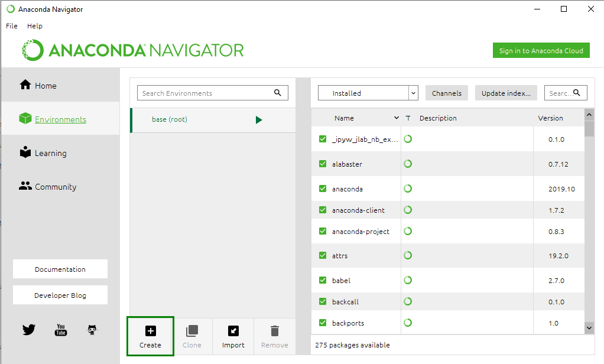Click the T column header

pos(408,118)
